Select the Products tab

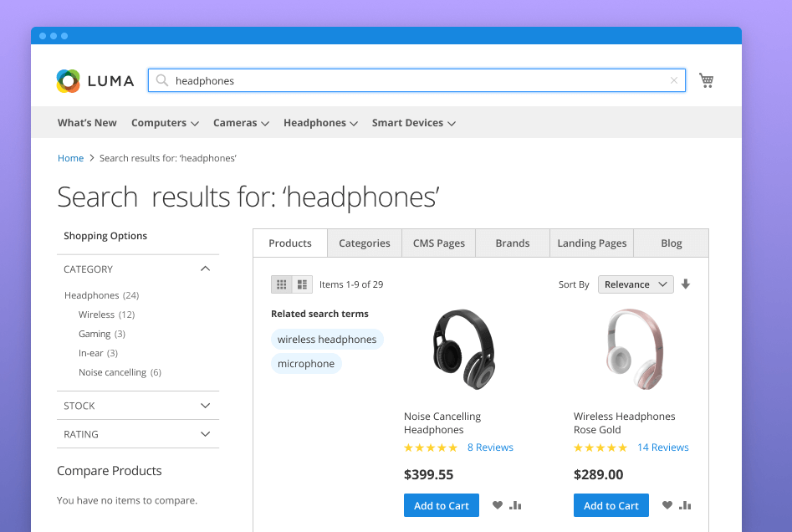[290, 243]
